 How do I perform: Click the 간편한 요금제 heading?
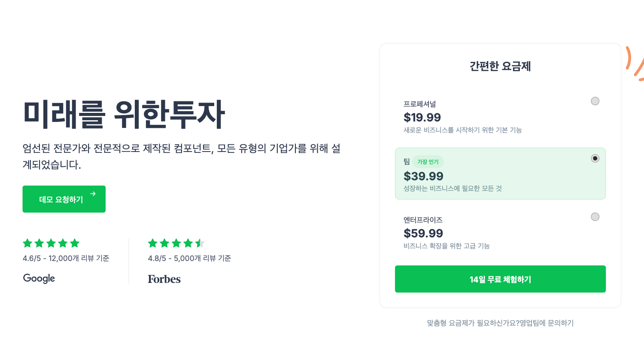pos(500,67)
